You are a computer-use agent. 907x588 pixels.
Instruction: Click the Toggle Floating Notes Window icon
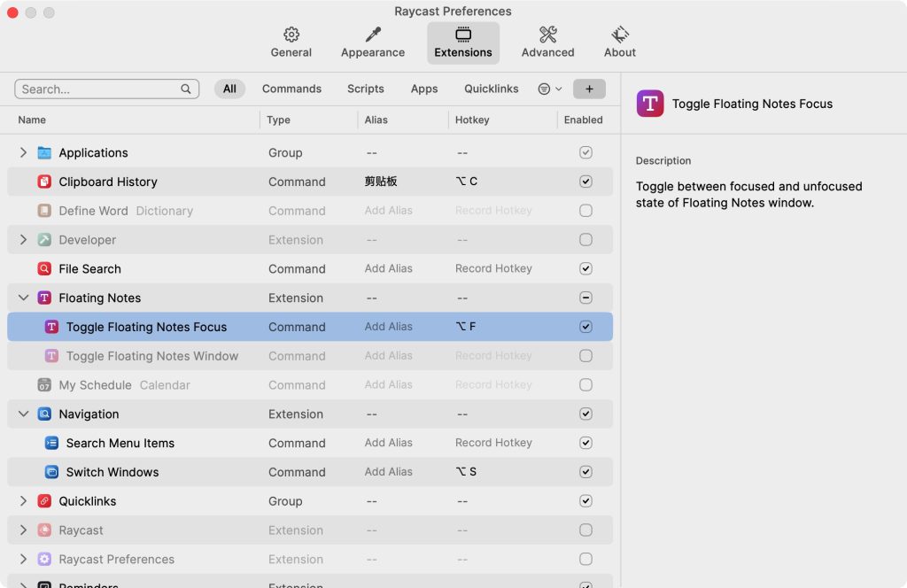click(x=51, y=356)
